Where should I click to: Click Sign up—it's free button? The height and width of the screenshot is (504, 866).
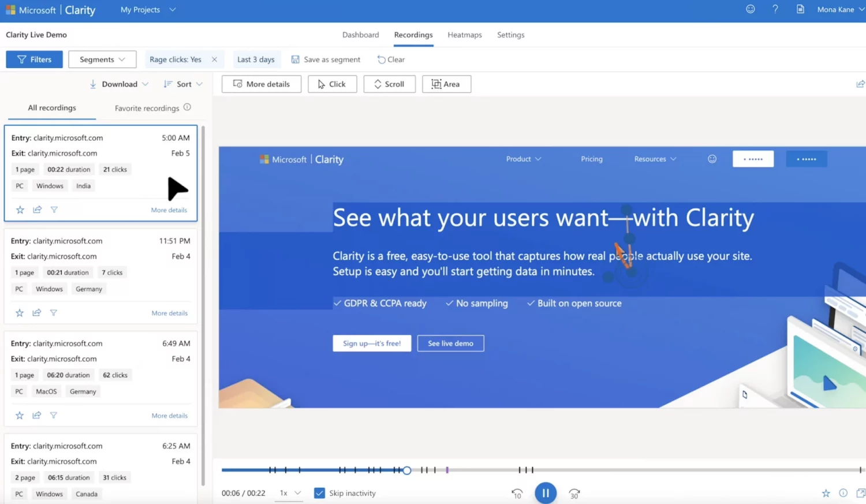[x=372, y=344]
